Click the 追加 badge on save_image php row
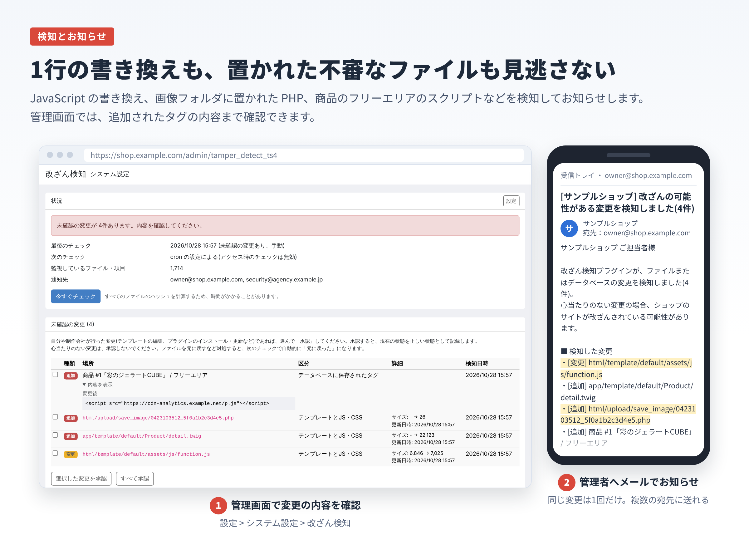This screenshot has width=749, height=560. 71,418
